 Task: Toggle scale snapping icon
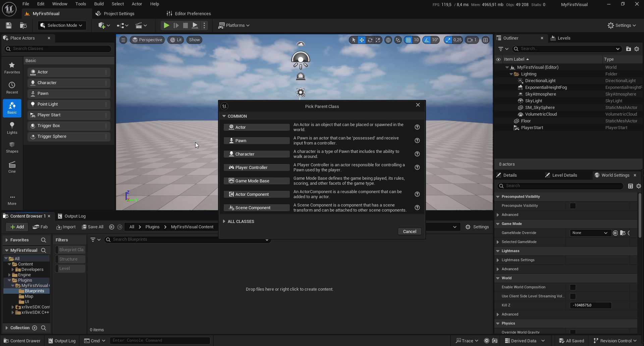coord(448,40)
